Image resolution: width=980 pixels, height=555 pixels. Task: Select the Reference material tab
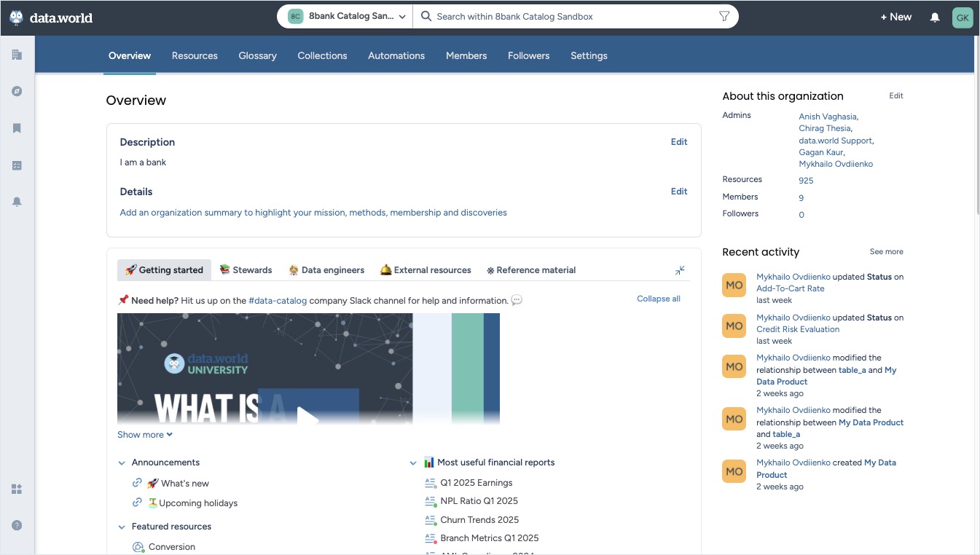point(531,270)
